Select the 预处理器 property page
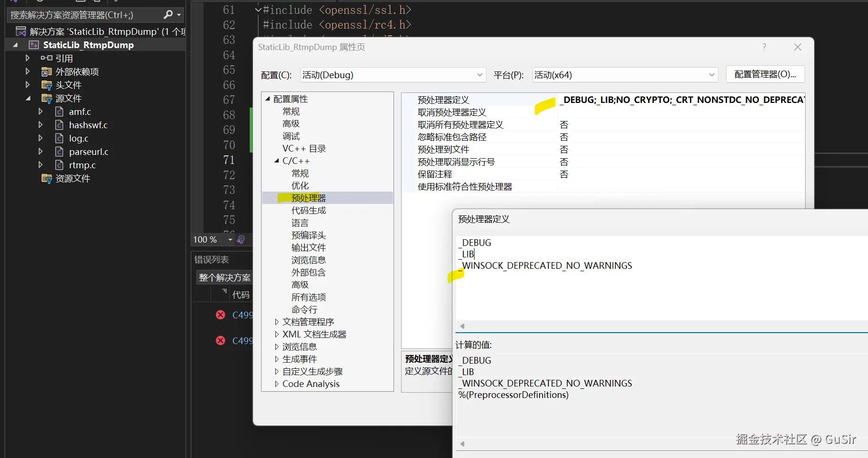This screenshot has height=458, width=868. click(309, 198)
